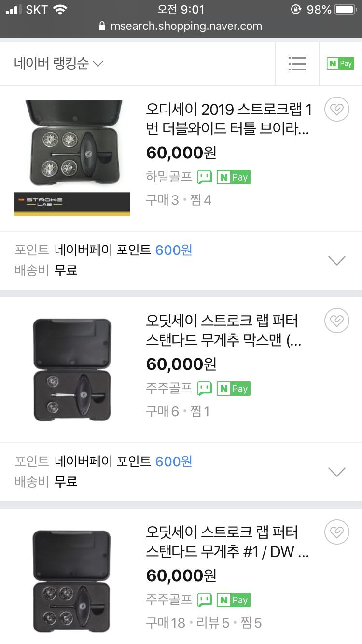
Task: Tap the Talk chat icon beside 하밀골프
Action: click(x=205, y=177)
